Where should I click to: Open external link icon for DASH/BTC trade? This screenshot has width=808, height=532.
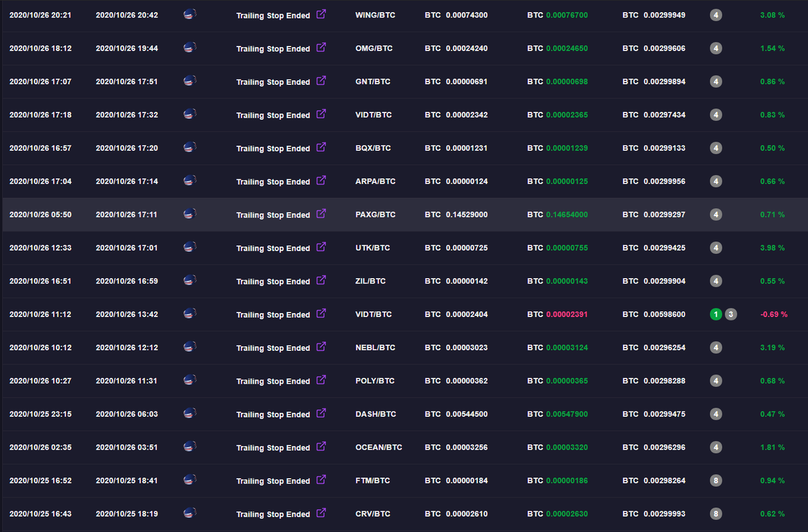pyautogui.click(x=321, y=413)
